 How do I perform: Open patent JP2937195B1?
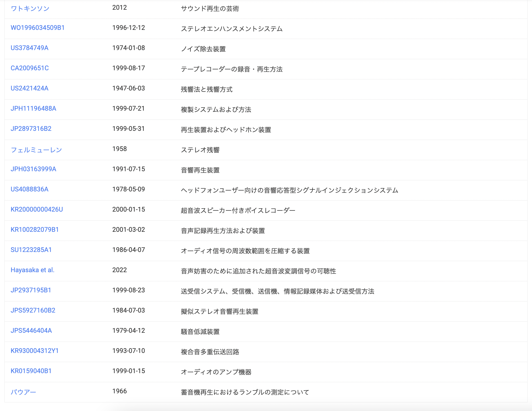click(31, 290)
